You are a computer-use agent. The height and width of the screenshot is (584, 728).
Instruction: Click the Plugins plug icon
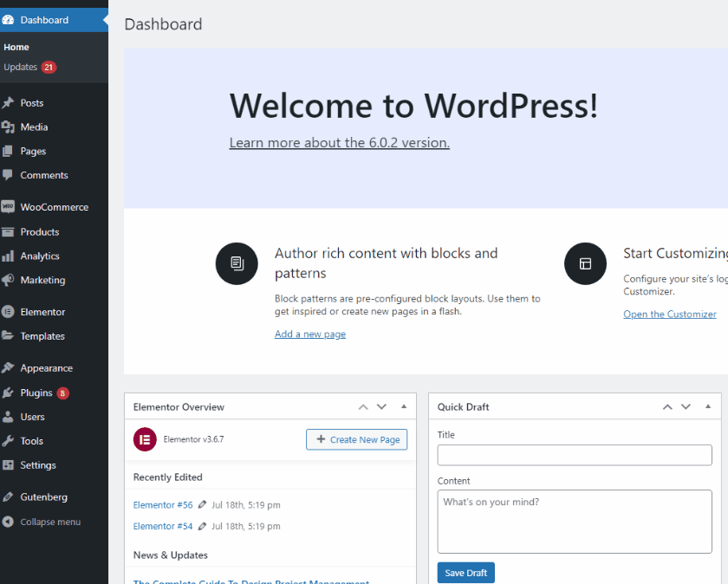point(8,393)
